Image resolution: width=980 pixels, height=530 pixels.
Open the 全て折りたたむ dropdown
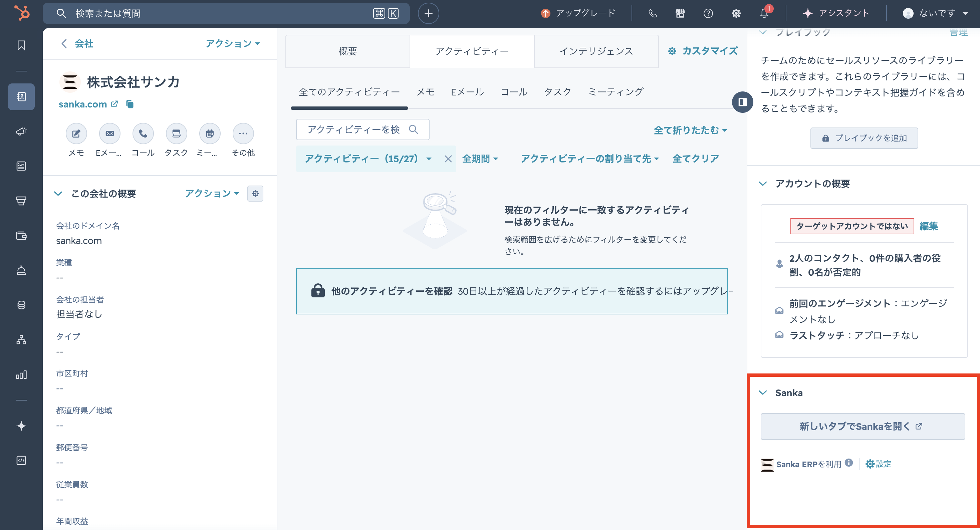click(690, 130)
